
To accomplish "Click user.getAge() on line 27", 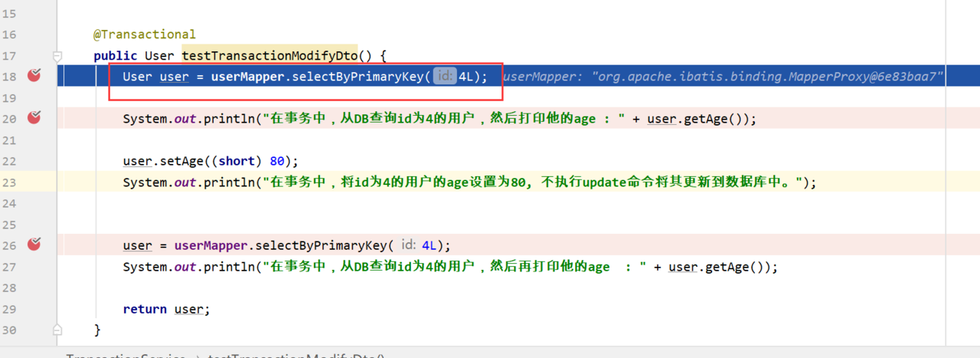I will coord(719,267).
